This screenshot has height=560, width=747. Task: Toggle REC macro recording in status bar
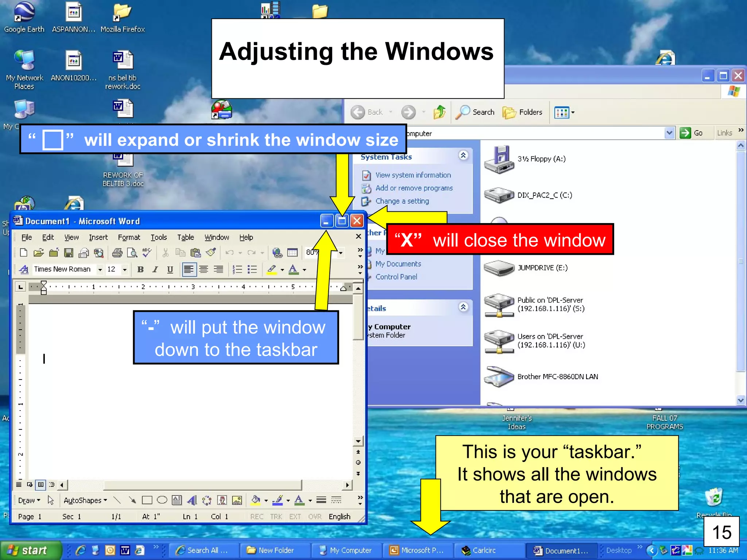(257, 517)
